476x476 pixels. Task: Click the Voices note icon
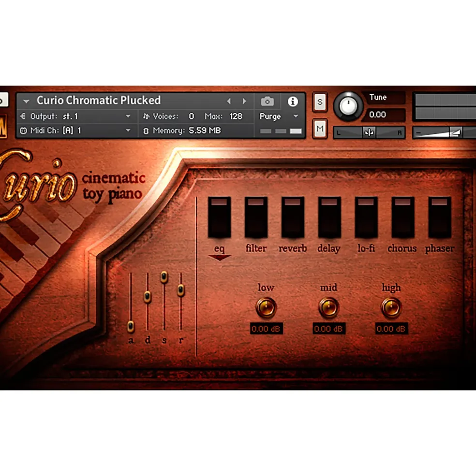pyautogui.click(x=146, y=116)
